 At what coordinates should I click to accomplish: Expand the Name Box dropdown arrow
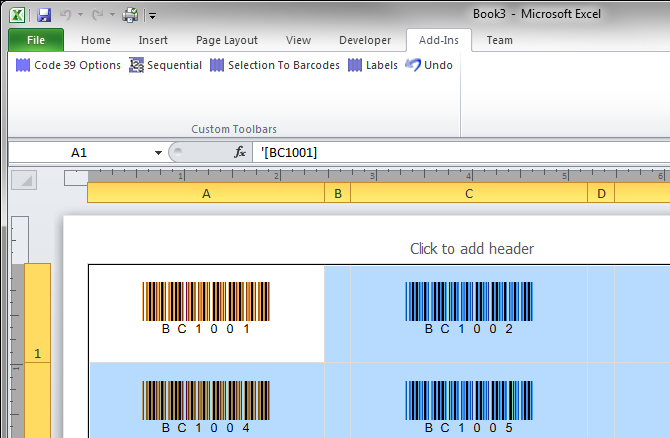158,153
